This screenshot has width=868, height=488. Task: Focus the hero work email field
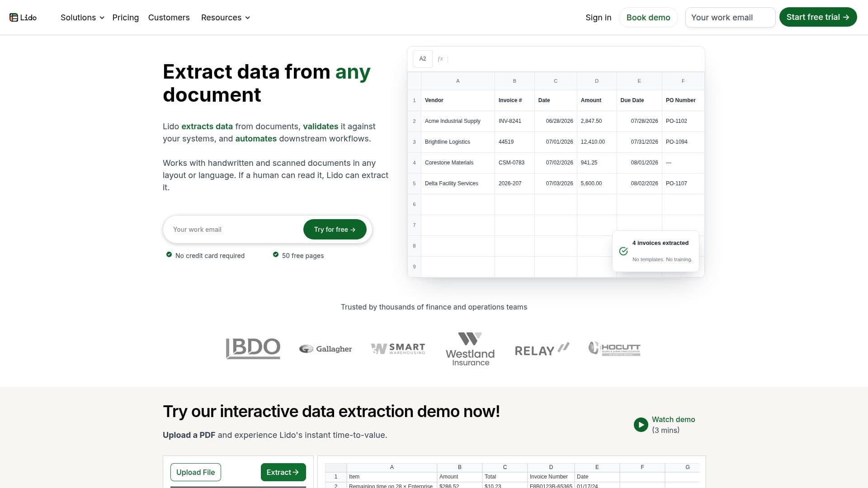235,230
